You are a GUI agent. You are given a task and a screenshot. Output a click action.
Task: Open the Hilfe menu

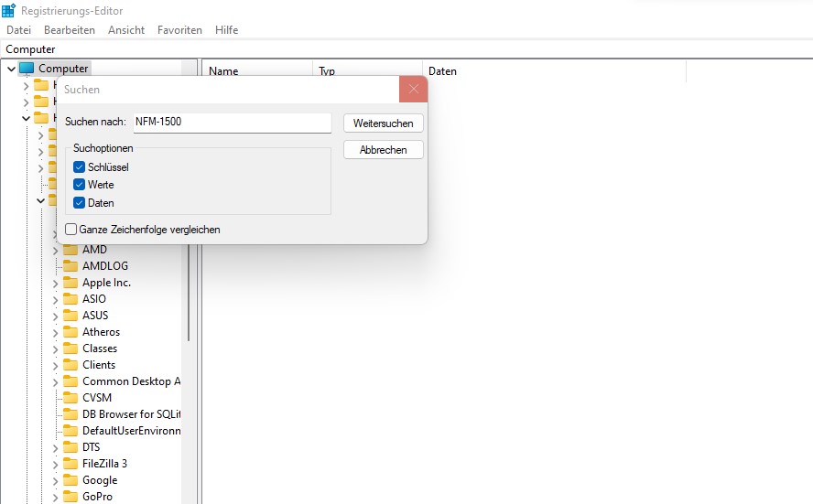pyautogui.click(x=226, y=30)
